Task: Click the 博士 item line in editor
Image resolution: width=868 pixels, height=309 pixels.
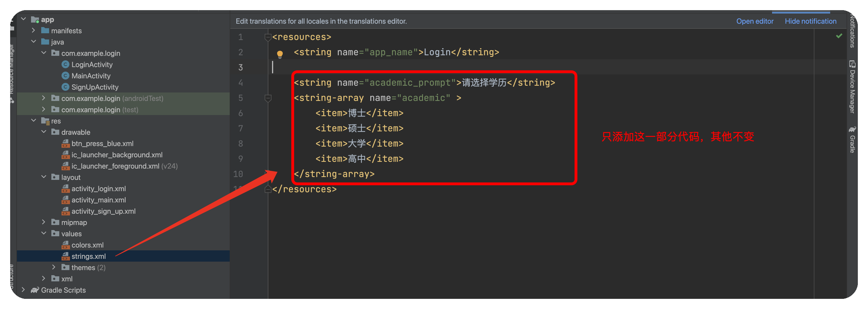Action: [359, 113]
